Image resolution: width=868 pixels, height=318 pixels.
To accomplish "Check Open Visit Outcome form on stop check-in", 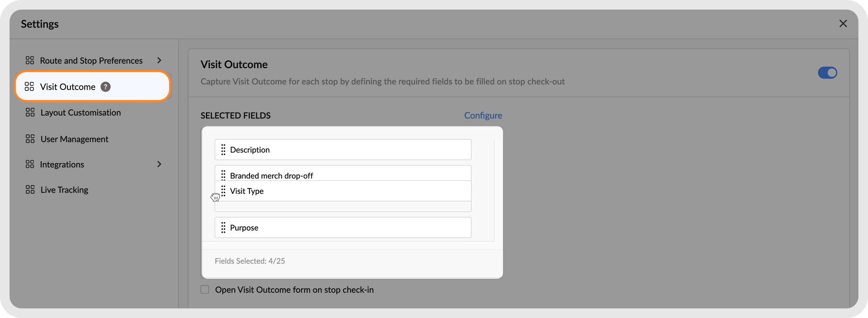I will tap(205, 290).
